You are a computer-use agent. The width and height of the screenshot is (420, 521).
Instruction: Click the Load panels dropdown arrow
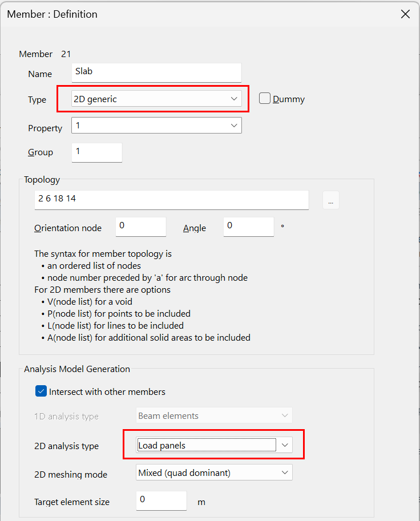pos(285,445)
